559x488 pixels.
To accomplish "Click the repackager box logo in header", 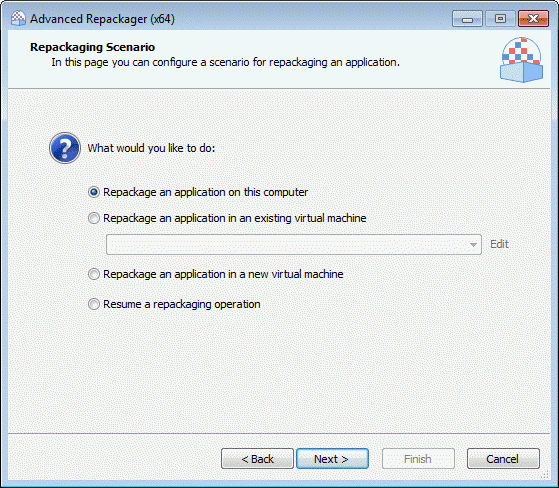I will click(521, 60).
